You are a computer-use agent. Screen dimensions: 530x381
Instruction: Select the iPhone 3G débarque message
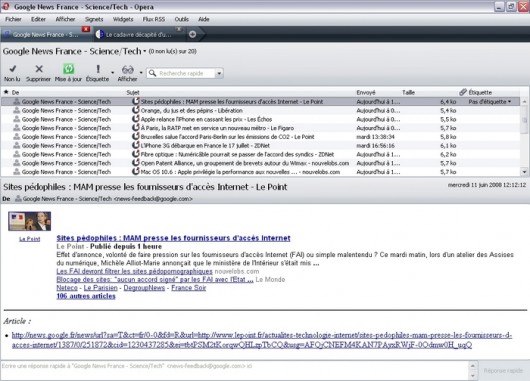[260, 146]
